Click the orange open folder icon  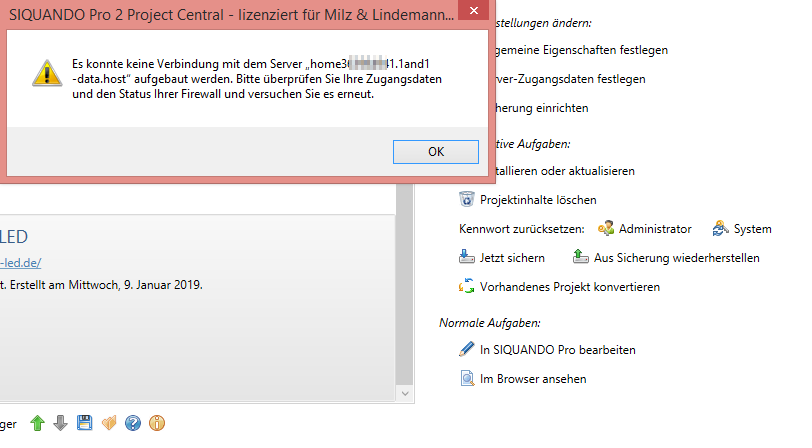click(x=109, y=424)
